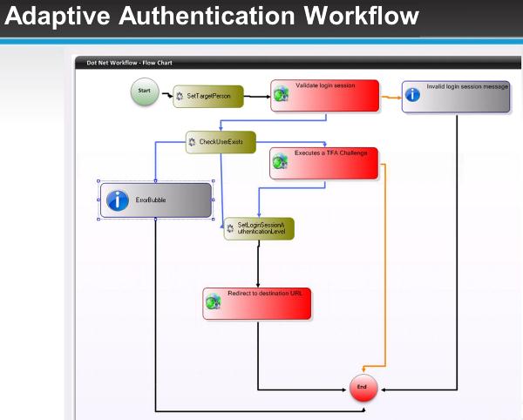
Task: Select the SetLoginSessionAuthenticationLevel label
Action: [261, 228]
